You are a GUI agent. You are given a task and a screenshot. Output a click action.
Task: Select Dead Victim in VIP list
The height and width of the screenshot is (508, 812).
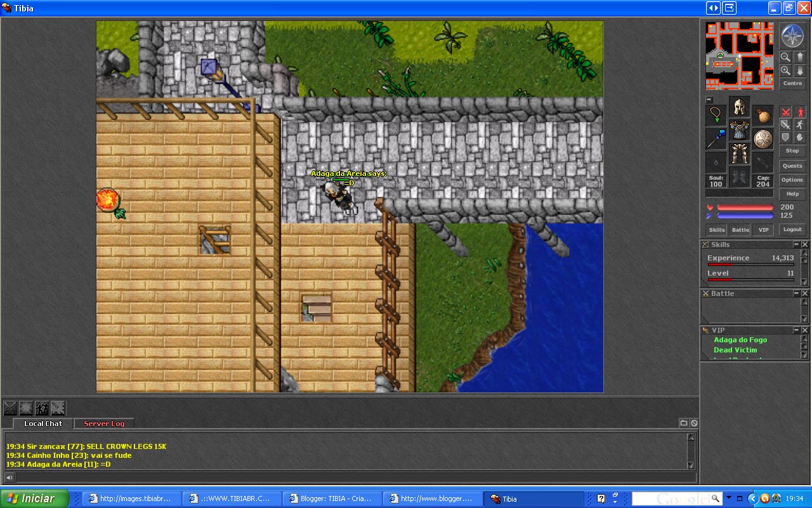[x=735, y=350]
